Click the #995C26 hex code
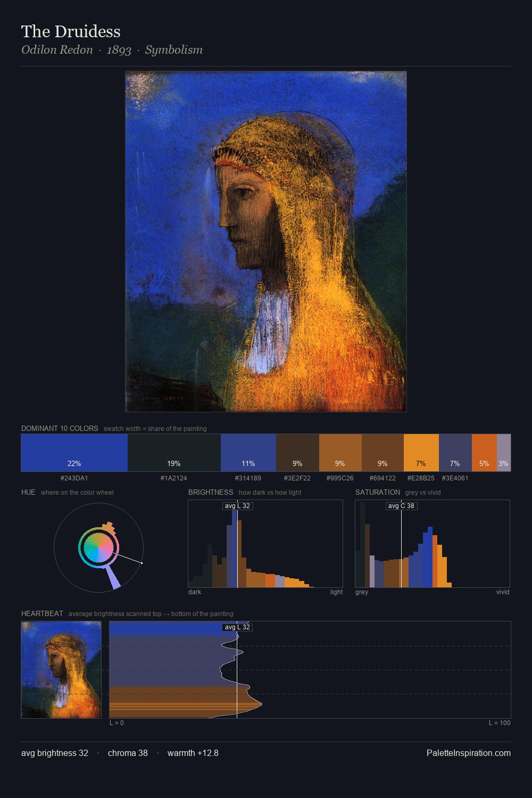532x798 pixels. pyautogui.click(x=340, y=478)
